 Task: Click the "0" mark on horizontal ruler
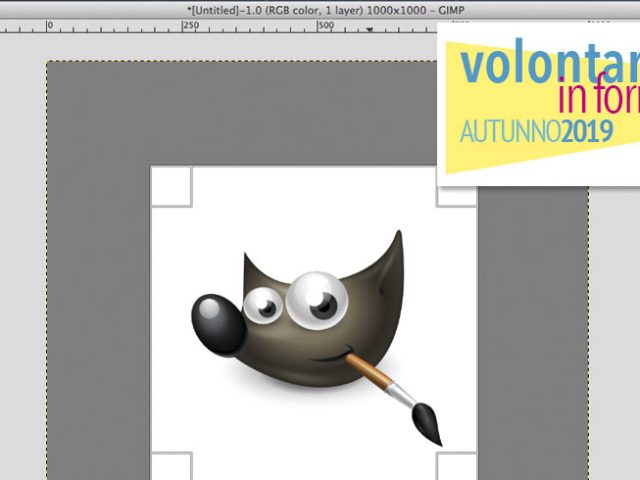coord(50,25)
